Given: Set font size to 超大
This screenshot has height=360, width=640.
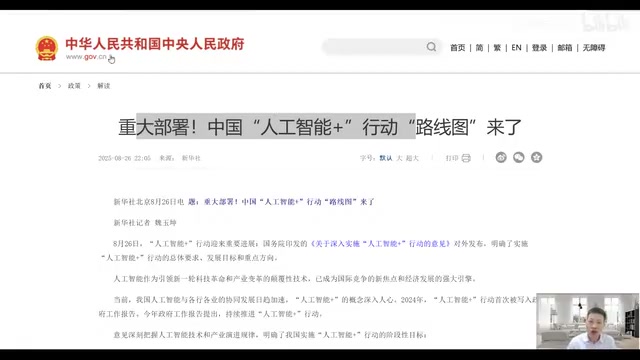Looking at the screenshot, I should pos(412,158).
